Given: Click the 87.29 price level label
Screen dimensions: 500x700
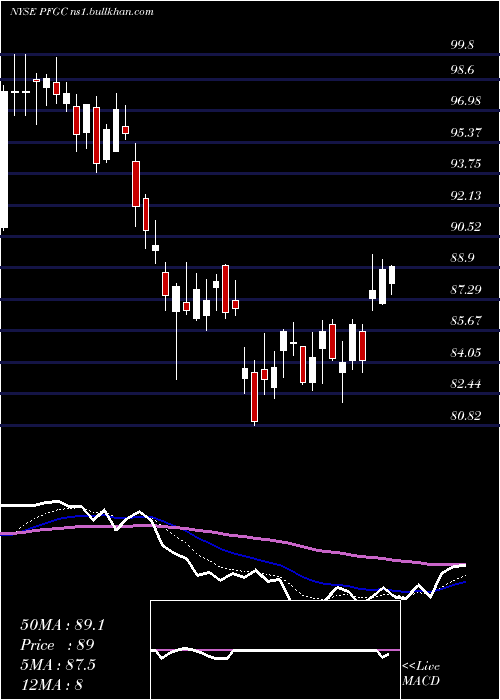Looking at the screenshot, I should 466,289.
